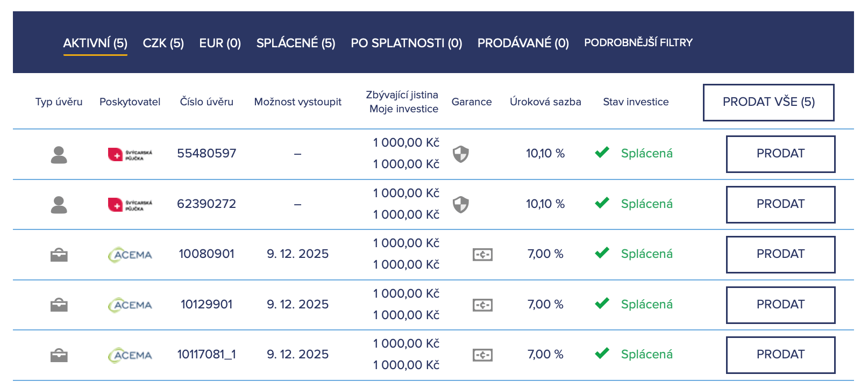
Task: Click buyback guarantee icon for loan 10129901
Action: 482,305
